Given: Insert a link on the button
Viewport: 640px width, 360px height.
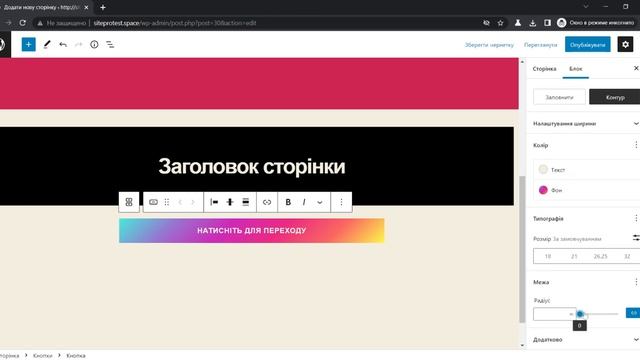Looking at the screenshot, I should (267, 202).
